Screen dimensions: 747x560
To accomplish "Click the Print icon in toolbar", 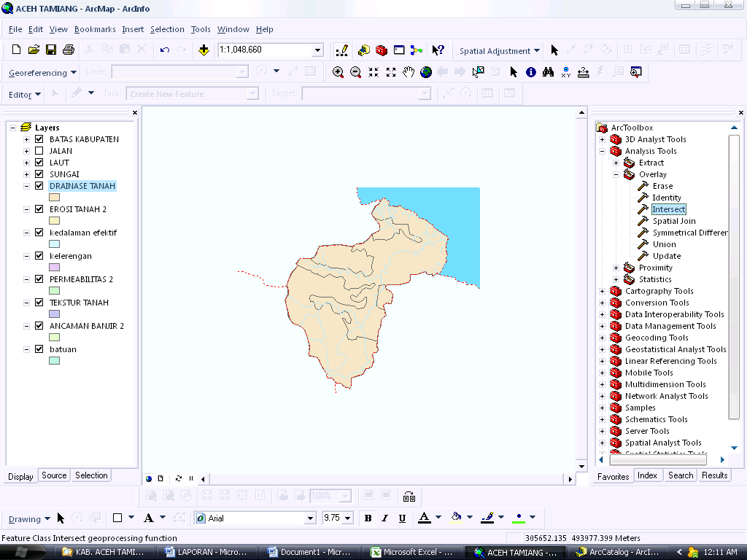I will point(69,50).
